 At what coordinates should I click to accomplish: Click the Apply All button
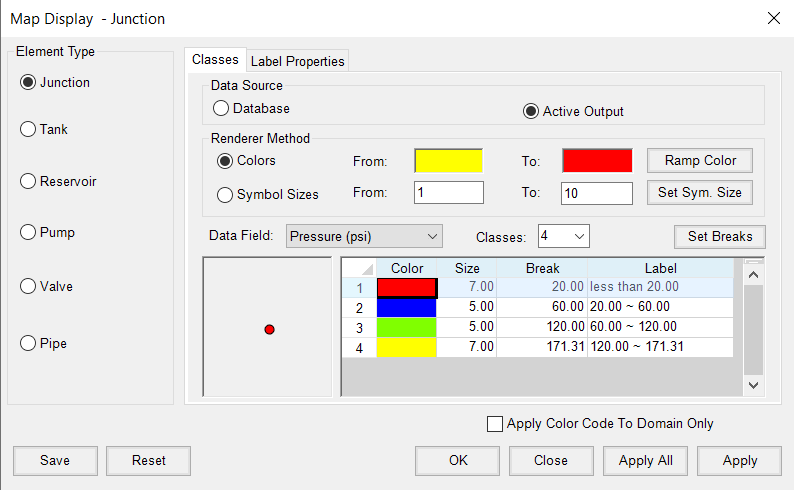(x=646, y=461)
